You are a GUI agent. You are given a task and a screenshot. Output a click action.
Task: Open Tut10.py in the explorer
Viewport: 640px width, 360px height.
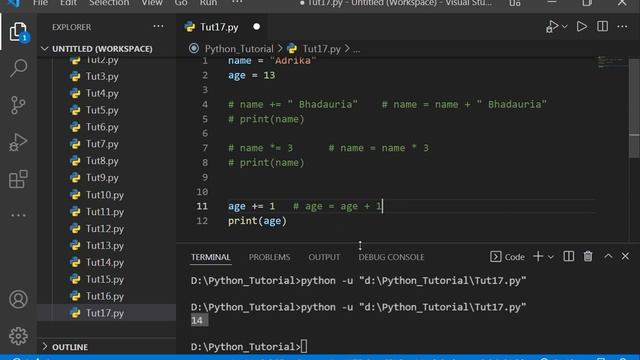point(104,195)
